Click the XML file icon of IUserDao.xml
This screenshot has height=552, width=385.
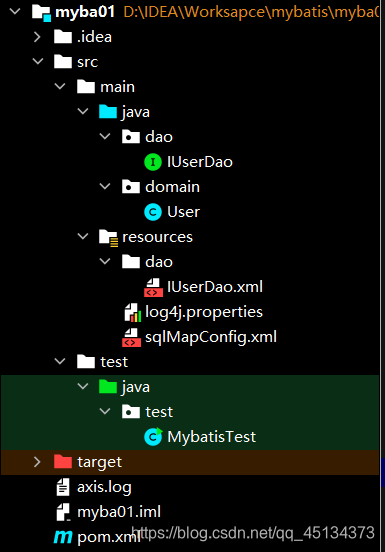coord(153,287)
